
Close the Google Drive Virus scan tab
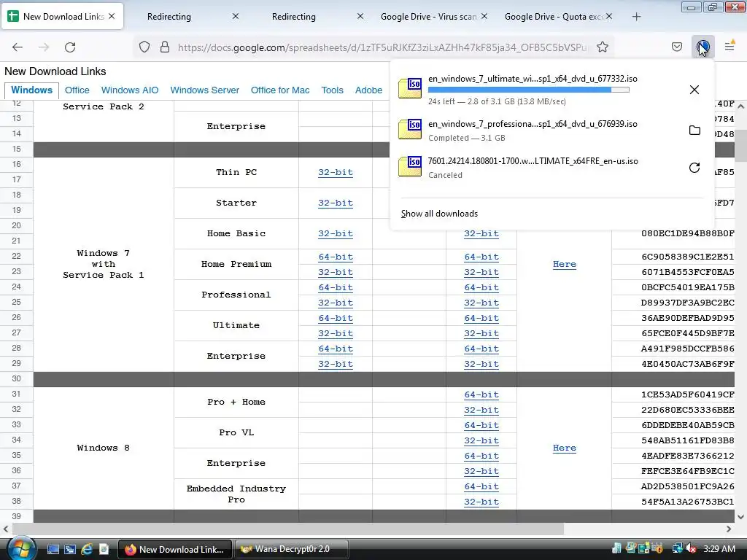(x=484, y=16)
